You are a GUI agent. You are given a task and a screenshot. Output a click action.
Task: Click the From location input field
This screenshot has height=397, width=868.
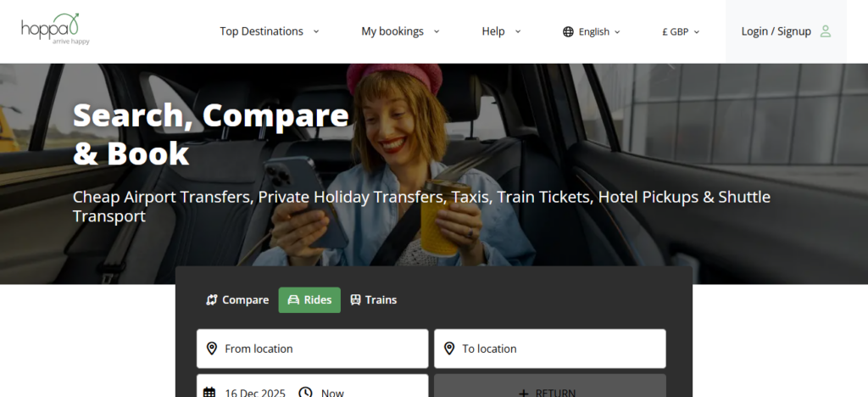click(x=312, y=349)
